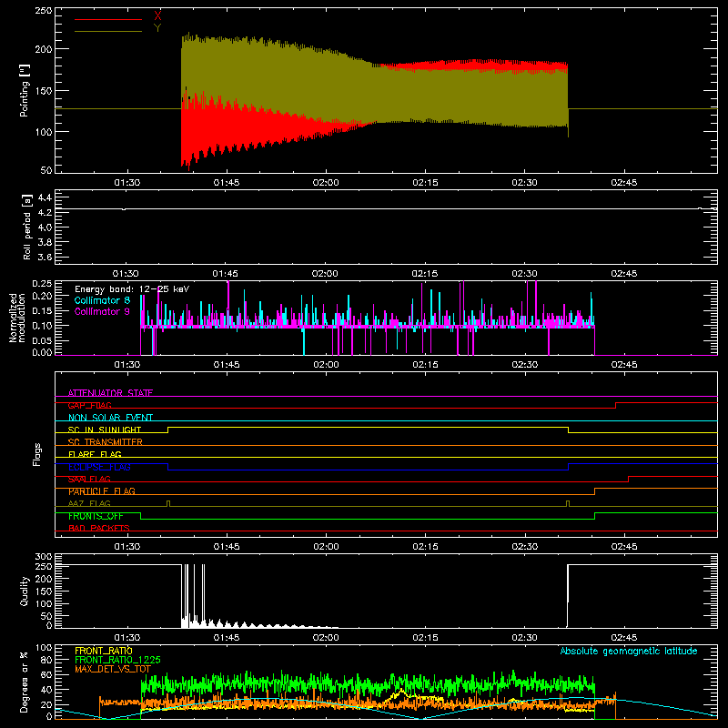Image resolution: width=728 pixels, height=728 pixels.
Task: Click the '0.05' tick of modulation axis
Action: [42, 340]
